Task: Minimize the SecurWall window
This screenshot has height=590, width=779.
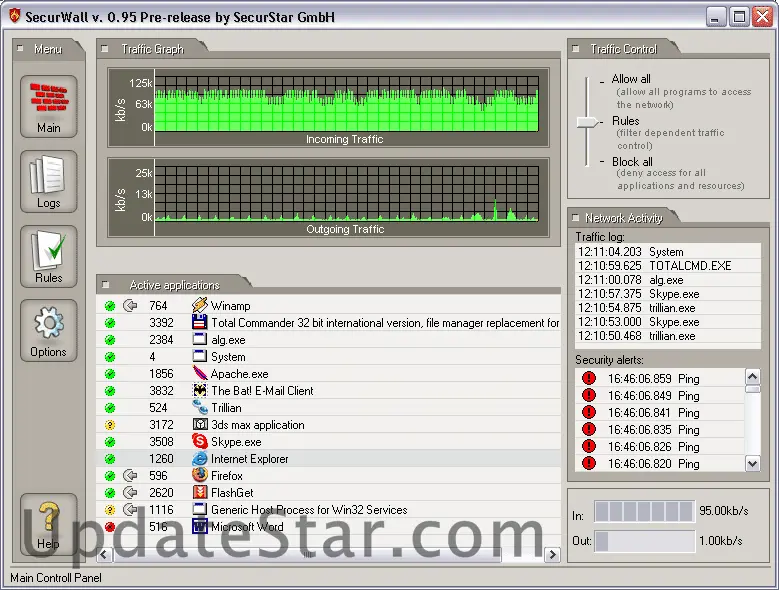Action: [x=715, y=17]
